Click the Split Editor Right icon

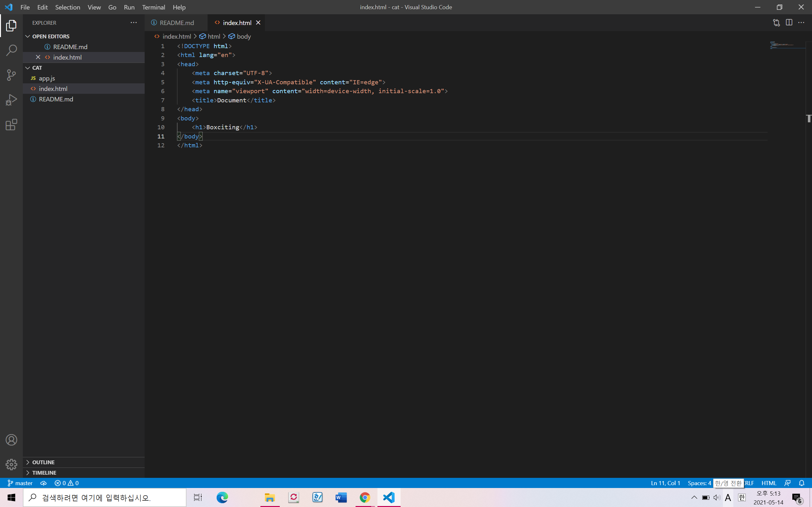[789, 22]
